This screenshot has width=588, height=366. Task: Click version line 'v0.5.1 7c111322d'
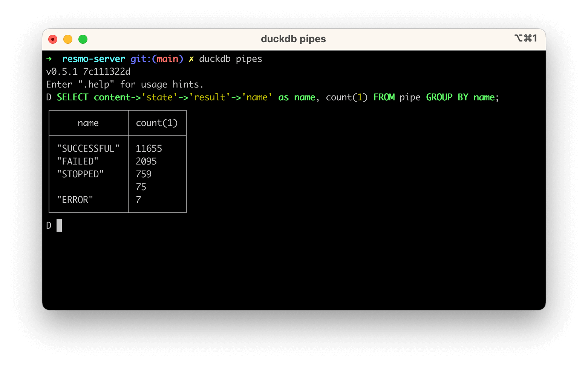coord(88,72)
